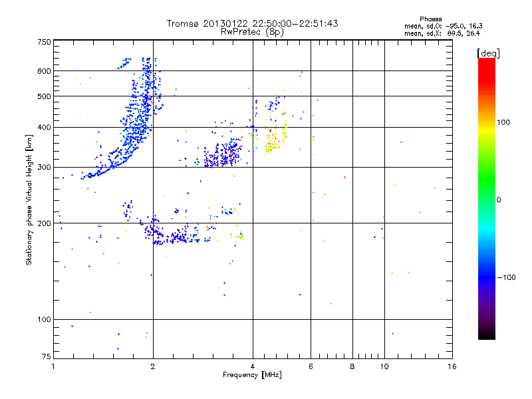The height and width of the screenshot is (399, 532).
Task: Click the colorbar tick label "0"
Action: pos(499,200)
